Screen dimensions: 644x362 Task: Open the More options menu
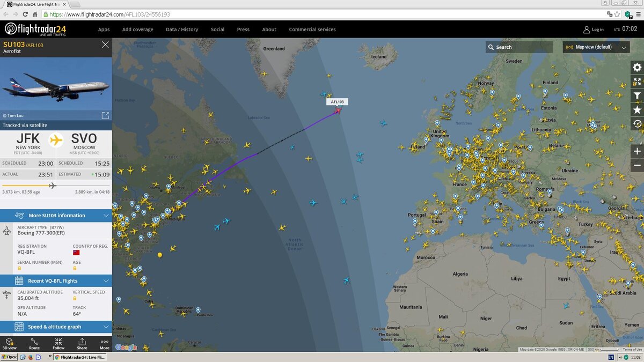coord(105,343)
